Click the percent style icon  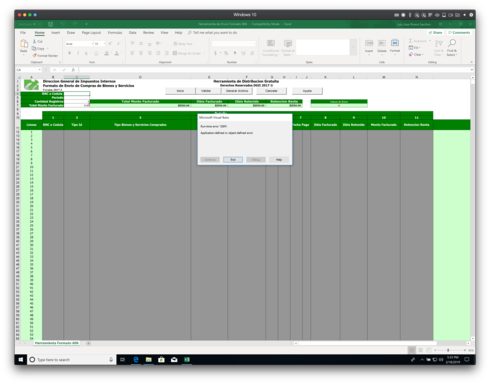(226, 53)
